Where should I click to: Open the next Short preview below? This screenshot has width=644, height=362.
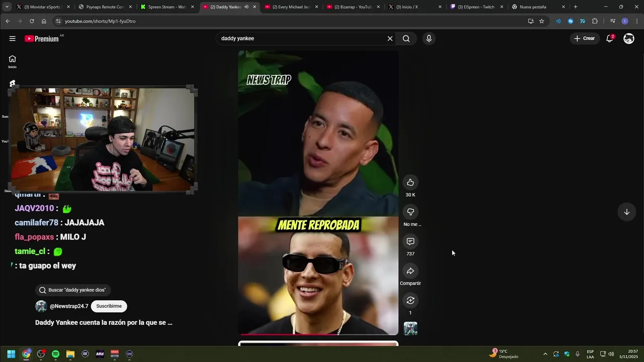click(318, 343)
